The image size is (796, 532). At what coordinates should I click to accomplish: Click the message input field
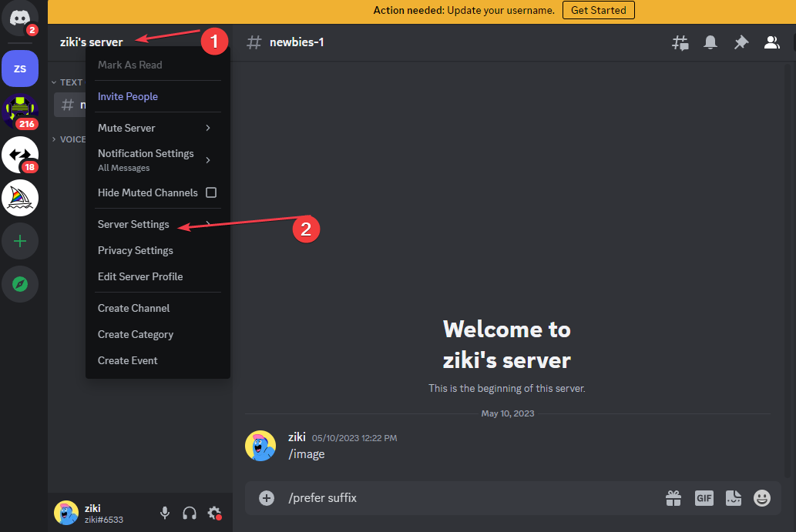click(x=472, y=498)
